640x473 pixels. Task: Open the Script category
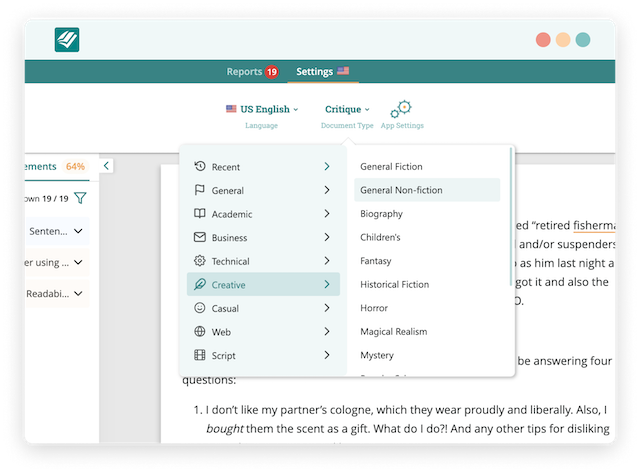263,355
